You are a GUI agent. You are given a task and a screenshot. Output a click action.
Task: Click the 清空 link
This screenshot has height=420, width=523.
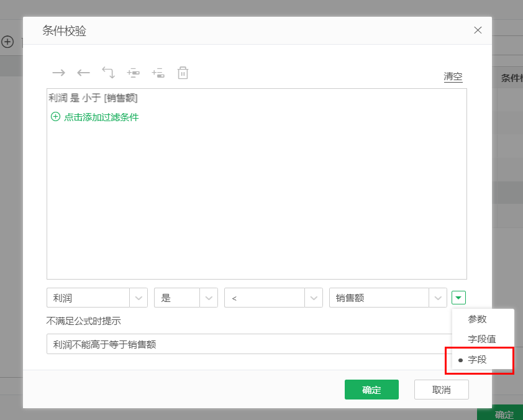(453, 77)
